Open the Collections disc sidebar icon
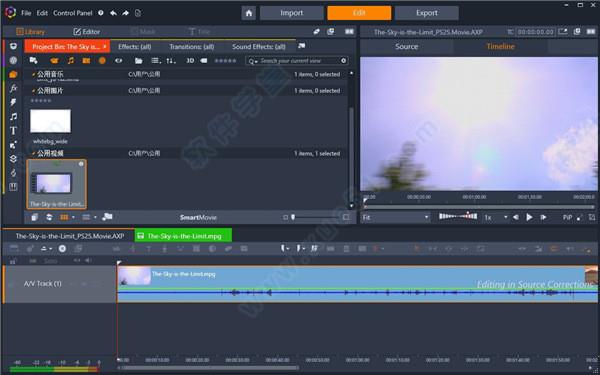 tap(13, 60)
